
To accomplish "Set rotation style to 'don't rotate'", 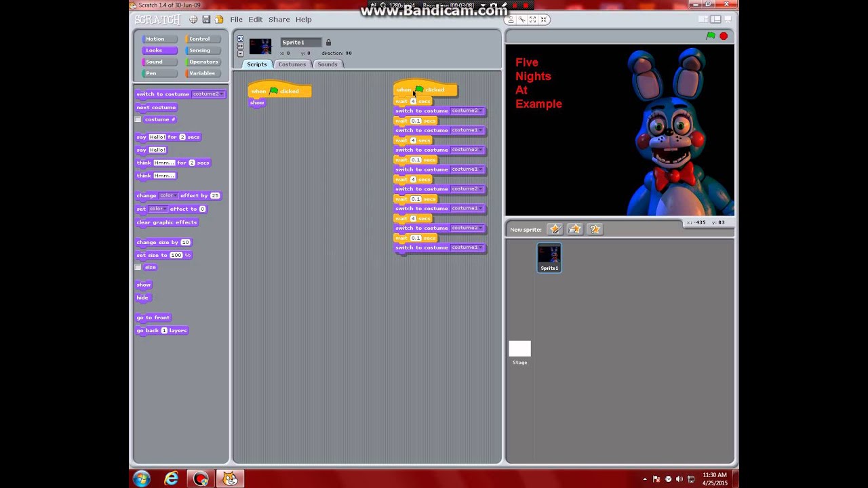I will coord(240,54).
